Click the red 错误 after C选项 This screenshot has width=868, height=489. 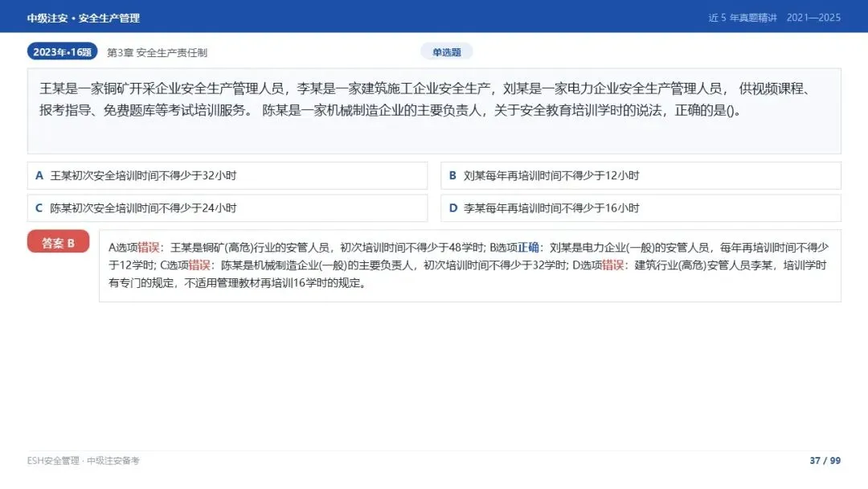click(x=199, y=265)
